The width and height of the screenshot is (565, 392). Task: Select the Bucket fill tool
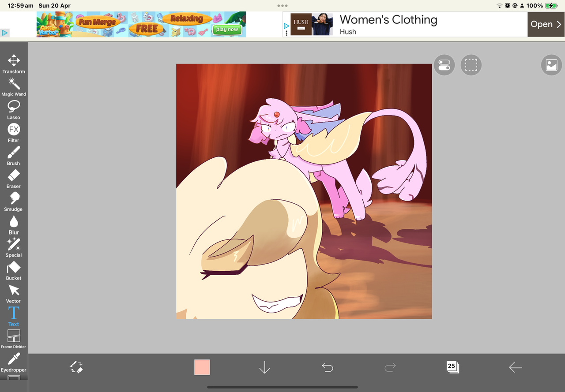point(14,270)
